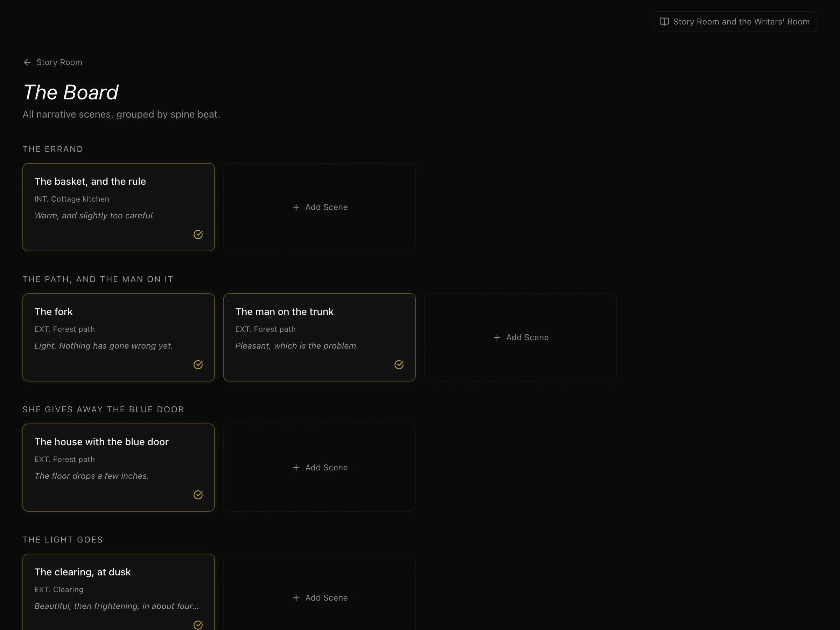The image size is (840, 630).
Task: Select 'The man on the trunk' scene
Action: [x=319, y=337]
